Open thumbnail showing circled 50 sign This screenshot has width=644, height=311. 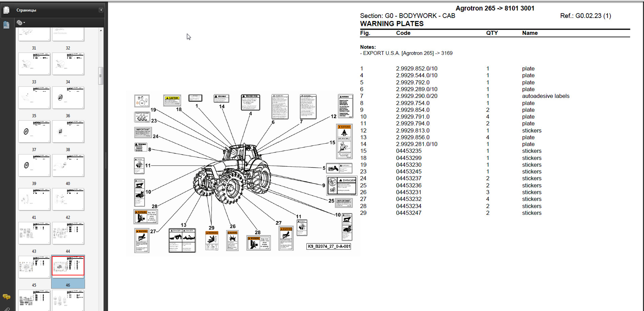(34, 165)
